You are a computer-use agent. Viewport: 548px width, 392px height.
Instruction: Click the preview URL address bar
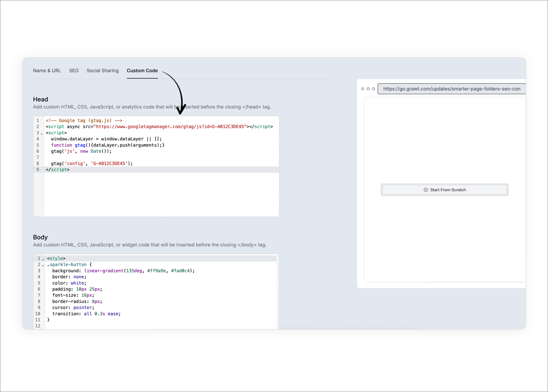(x=451, y=89)
